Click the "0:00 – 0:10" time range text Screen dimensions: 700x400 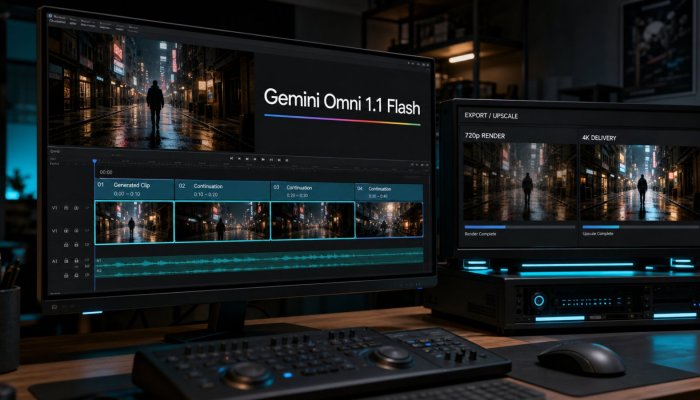pos(127,194)
